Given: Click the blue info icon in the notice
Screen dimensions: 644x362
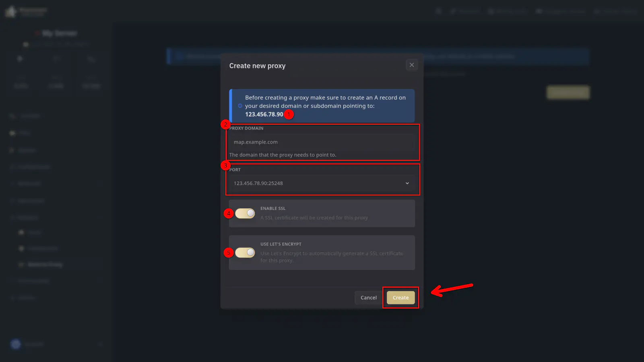Looking at the screenshot, I should pyautogui.click(x=240, y=106).
